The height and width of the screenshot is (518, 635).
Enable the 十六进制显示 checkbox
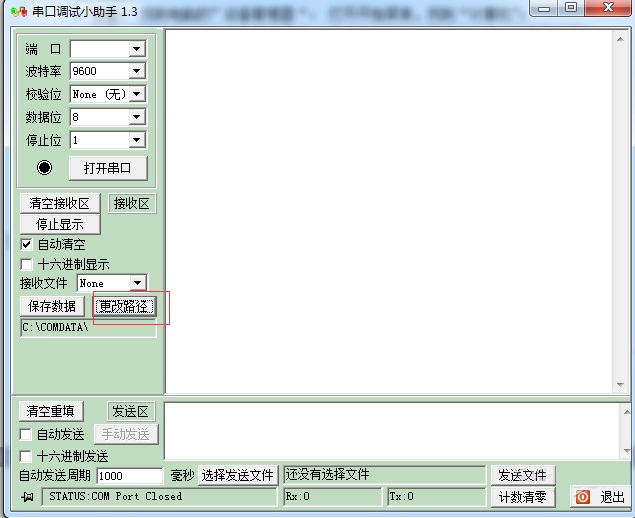(26, 264)
